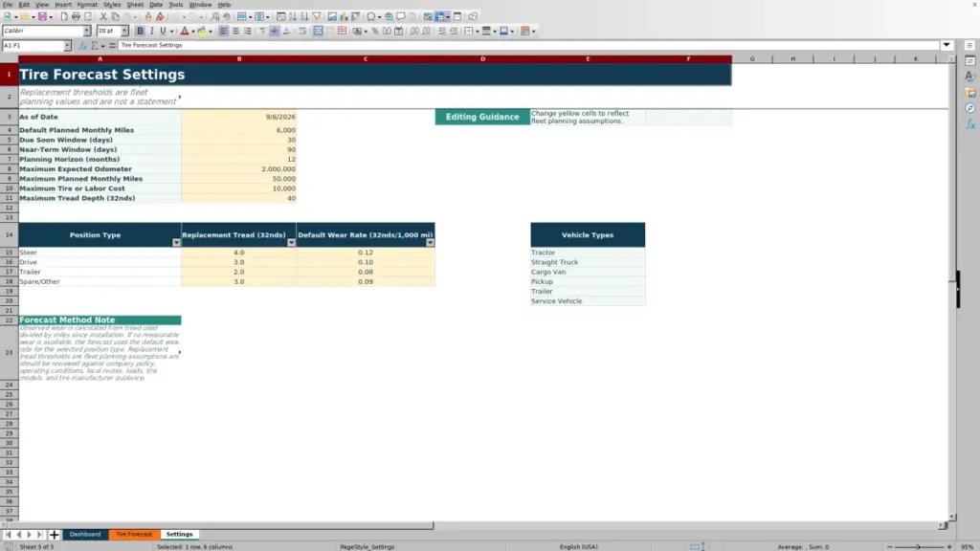Toggle Italic formatting
The height and width of the screenshot is (551, 980).
(x=151, y=31)
